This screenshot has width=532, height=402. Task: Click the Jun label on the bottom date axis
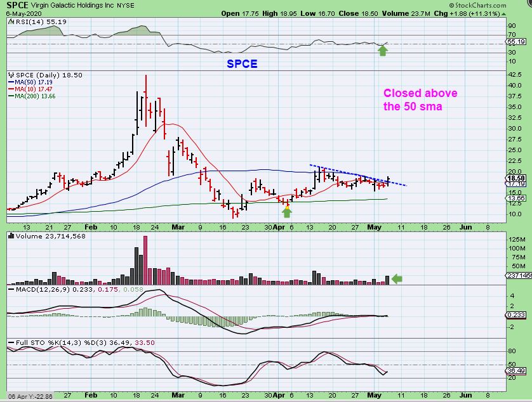(465, 395)
